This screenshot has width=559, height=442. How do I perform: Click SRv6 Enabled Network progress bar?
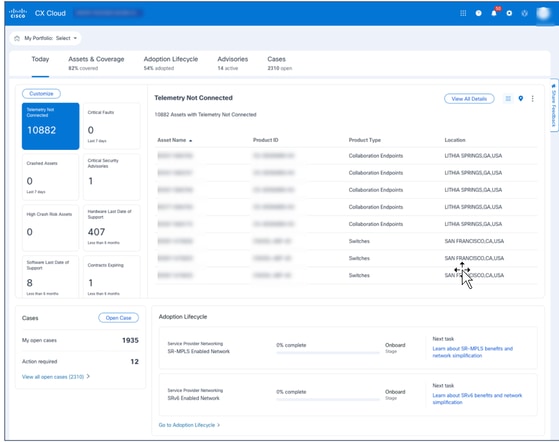328,399
